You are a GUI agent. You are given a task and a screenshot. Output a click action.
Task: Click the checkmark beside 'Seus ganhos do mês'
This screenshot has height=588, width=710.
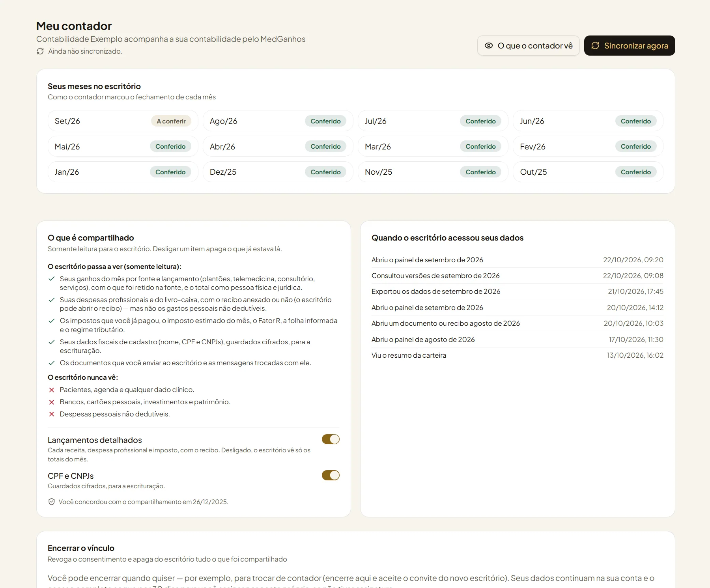(51, 279)
